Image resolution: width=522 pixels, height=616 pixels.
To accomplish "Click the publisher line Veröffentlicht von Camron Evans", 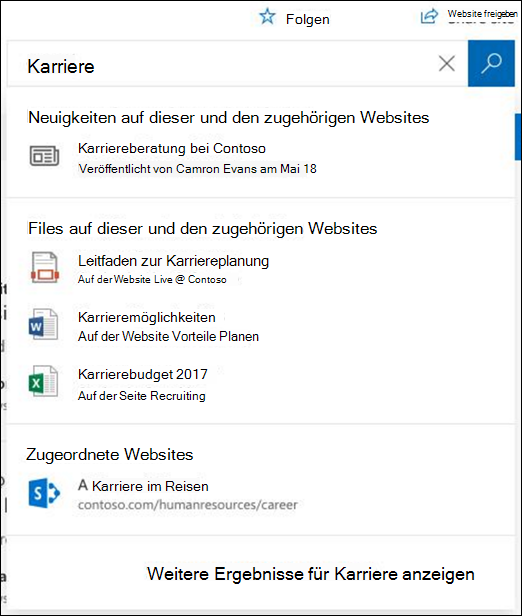I will click(x=197, y=169).
